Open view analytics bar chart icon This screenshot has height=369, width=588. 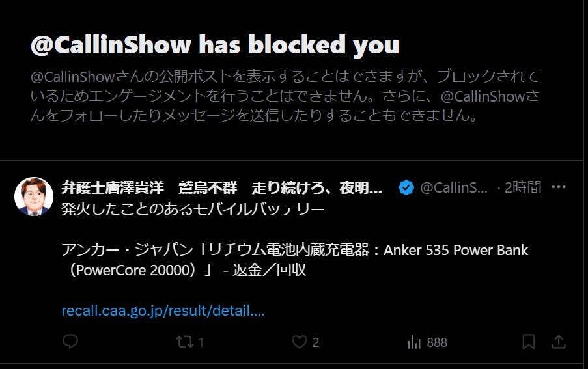click(414, 342)
